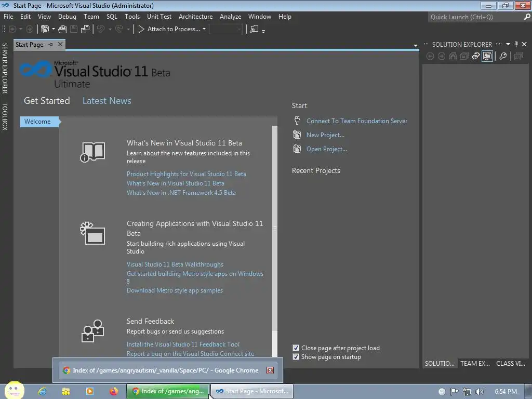532x399 pixels.
Task: Click the Solution Explorer Forward icon
Action: [x=442, y=56]
